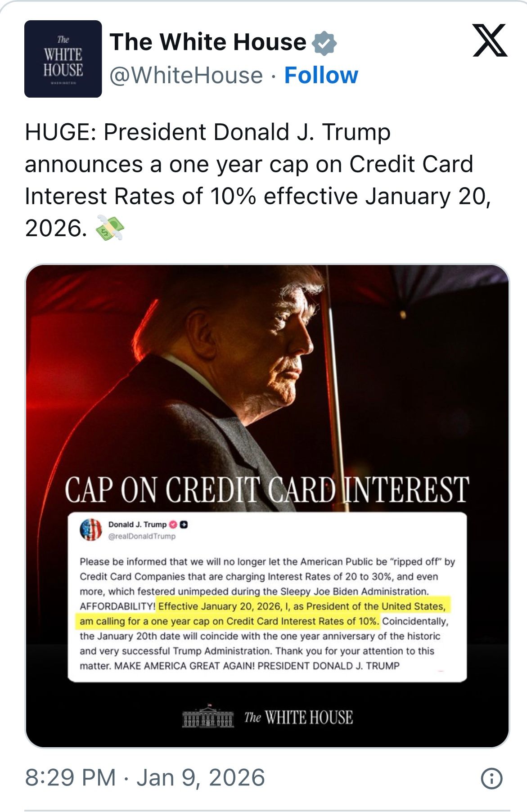Click the @realDonaldTrump handle in embedded post
This screenshot has width=527, height=812.
tap(142, 536)
